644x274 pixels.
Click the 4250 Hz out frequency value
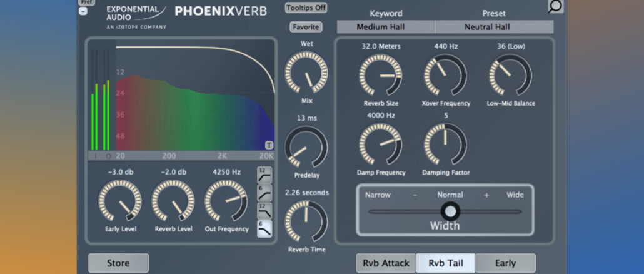(x=227, y=171)
